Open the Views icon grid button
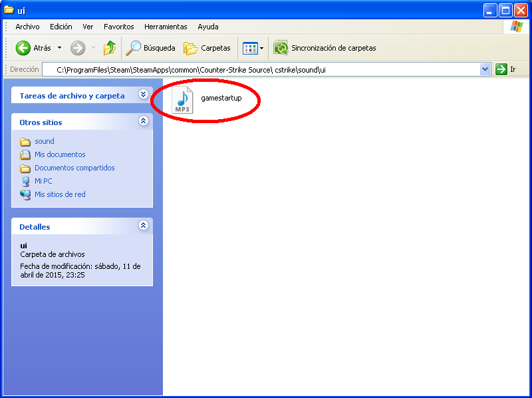Image resolution: width=532 pixels, height=398 pixels. click(x=250, y=48)
